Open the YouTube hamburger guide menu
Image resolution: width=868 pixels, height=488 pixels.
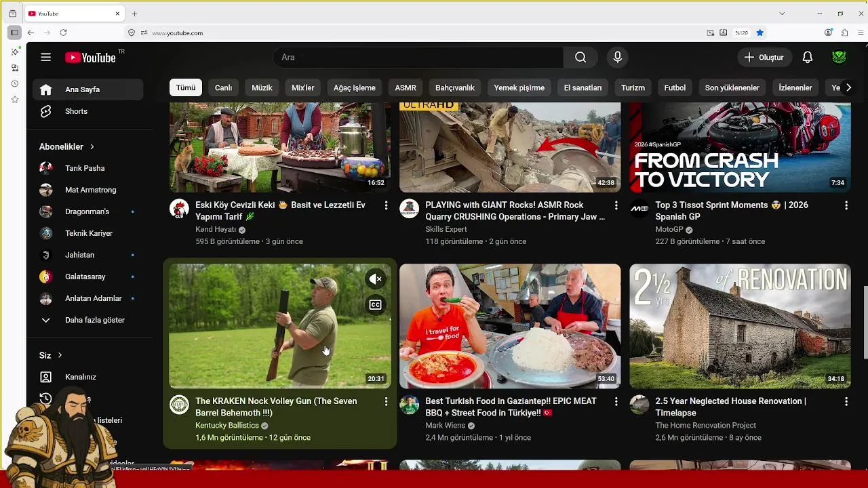coord(45,58)
